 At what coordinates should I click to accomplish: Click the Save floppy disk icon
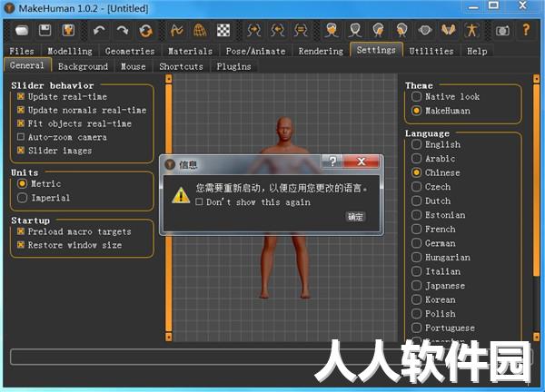point(45,31)
